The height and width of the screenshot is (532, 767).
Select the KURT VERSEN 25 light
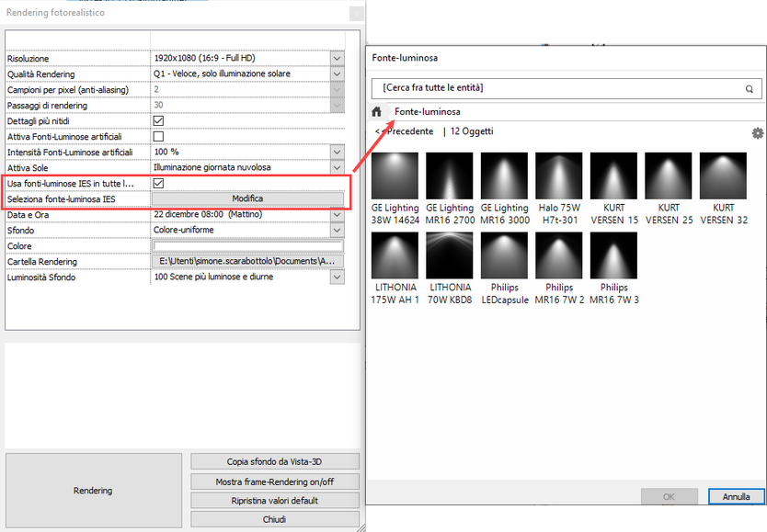pos(669,188)
